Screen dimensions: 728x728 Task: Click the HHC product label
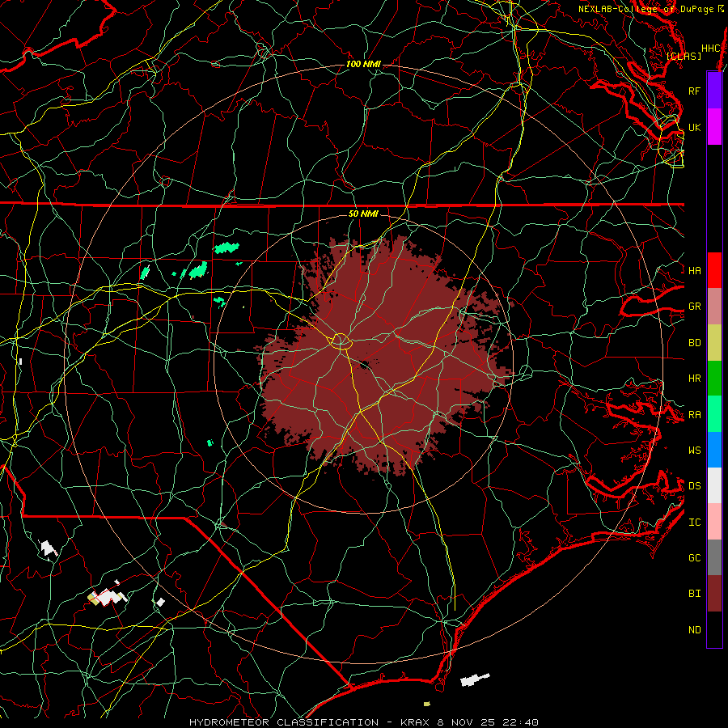tap(711, 49)
